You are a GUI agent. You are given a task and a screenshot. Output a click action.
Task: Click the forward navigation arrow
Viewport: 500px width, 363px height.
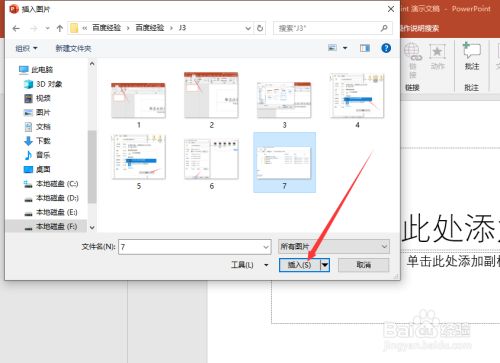34,28
